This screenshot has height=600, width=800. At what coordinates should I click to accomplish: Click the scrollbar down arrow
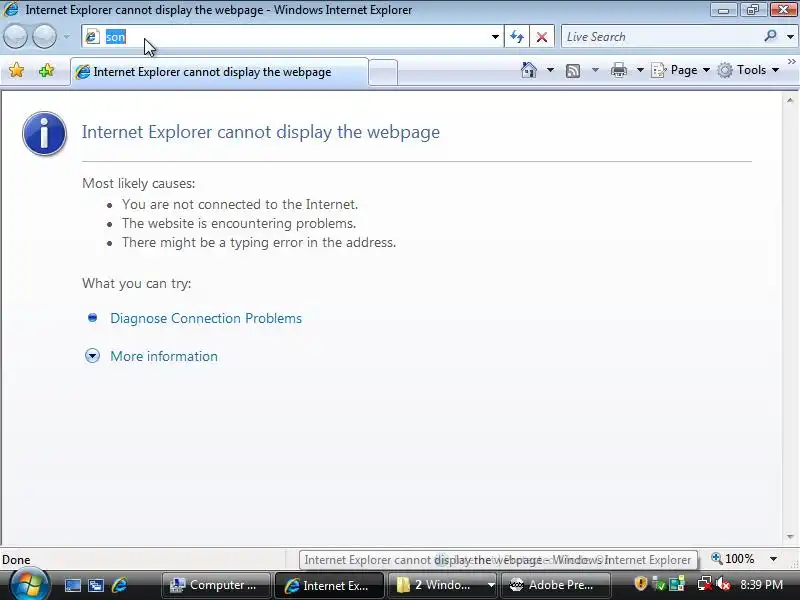click(x=790, y=537)
